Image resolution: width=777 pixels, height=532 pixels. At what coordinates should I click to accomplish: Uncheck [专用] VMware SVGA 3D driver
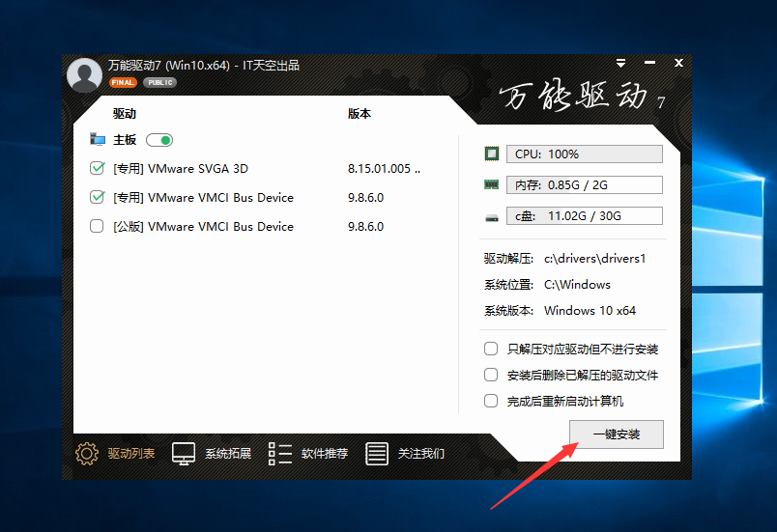tap(97, 168)
